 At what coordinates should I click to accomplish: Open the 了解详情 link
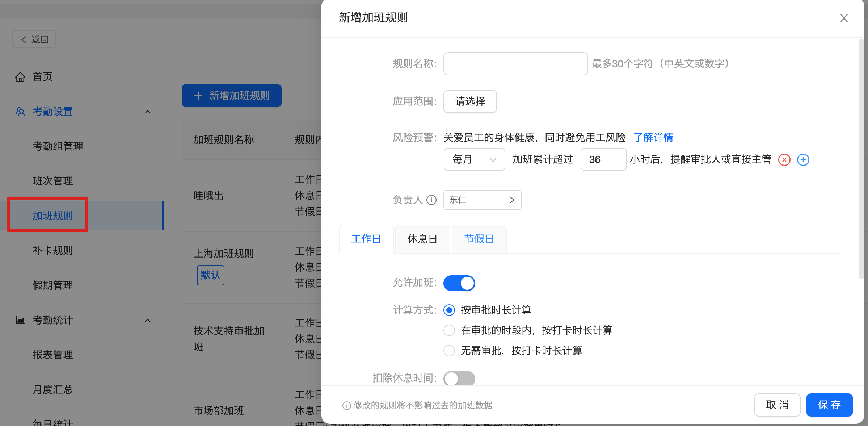[x=653, y=138]
